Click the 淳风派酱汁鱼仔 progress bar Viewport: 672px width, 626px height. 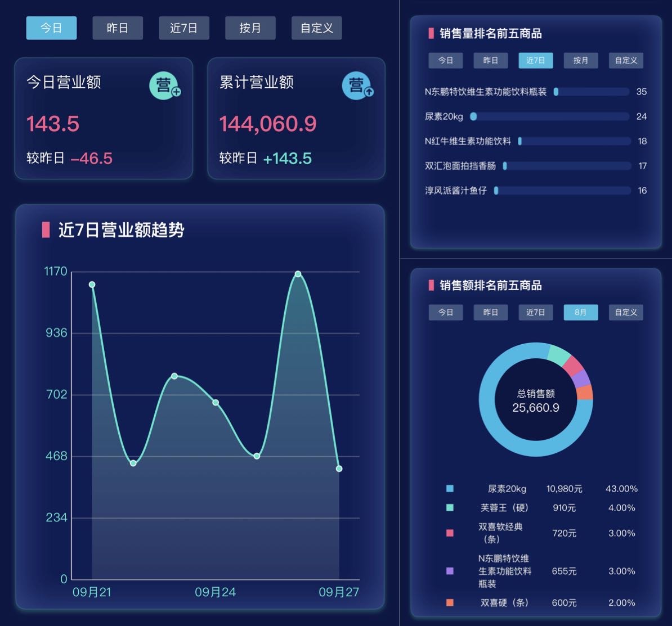[x=562, y=191]
